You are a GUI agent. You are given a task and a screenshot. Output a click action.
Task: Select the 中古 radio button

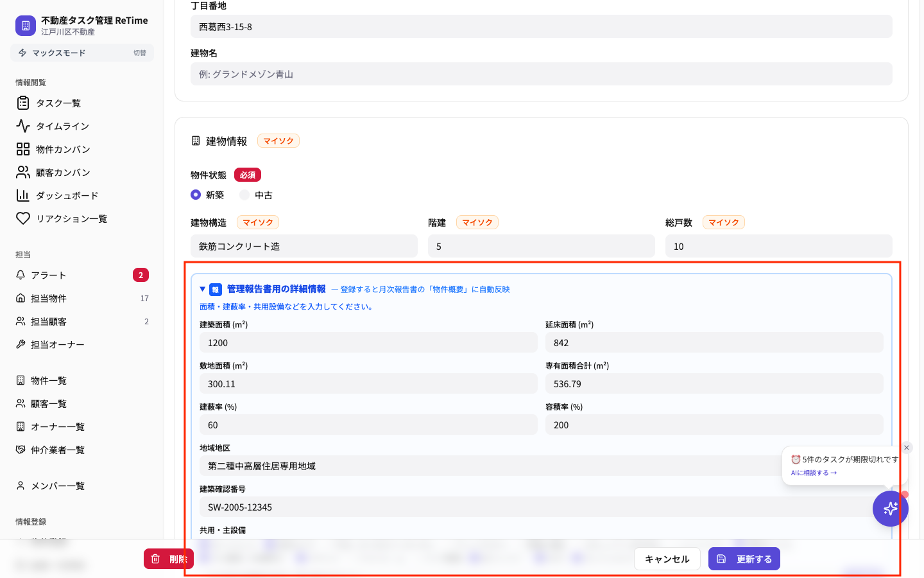click(244, 195)
